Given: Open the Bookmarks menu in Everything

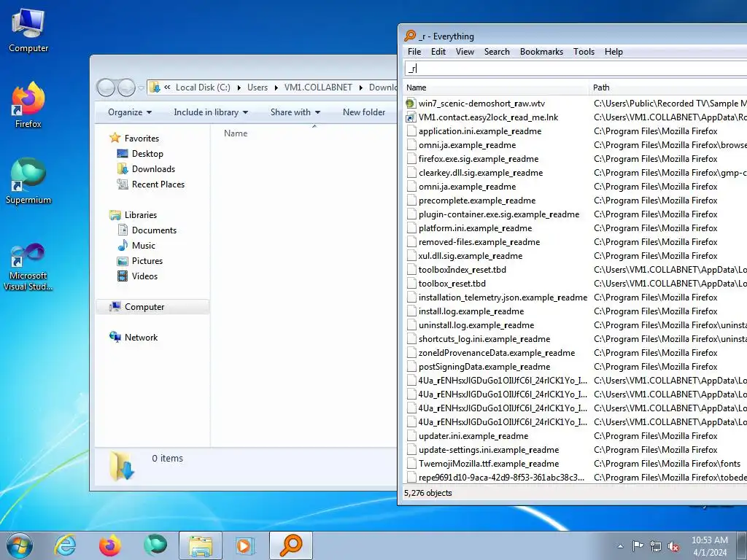Looking at the screenshot, I should pos(541,52).
